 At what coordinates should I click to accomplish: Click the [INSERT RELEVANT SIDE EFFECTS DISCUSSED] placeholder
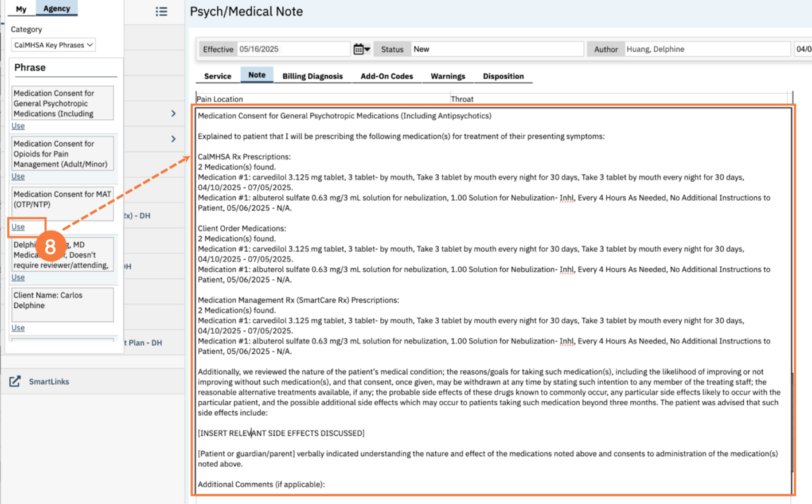pos(281,433)
